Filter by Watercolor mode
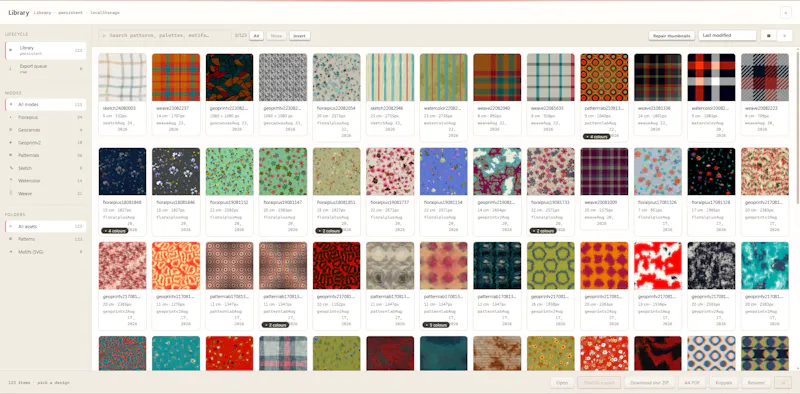Screen dimensions: 800x394 [45, 181]
